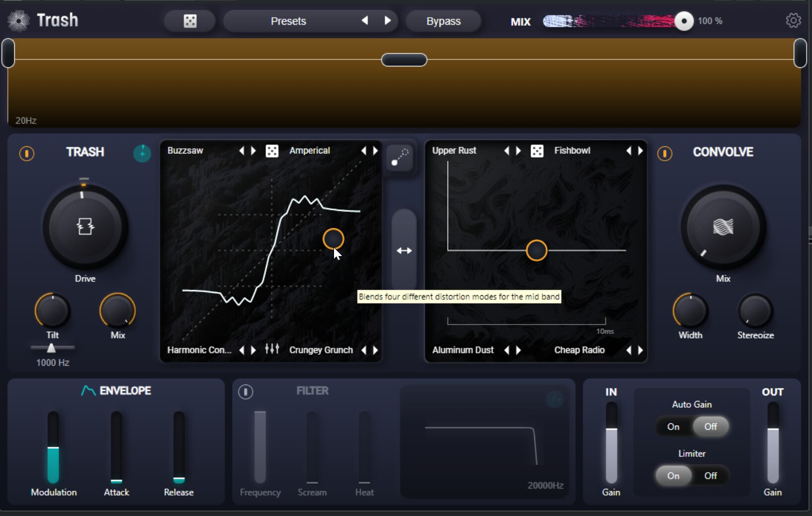Open Buzzsaw distortion mode list

tap(185, 150)
